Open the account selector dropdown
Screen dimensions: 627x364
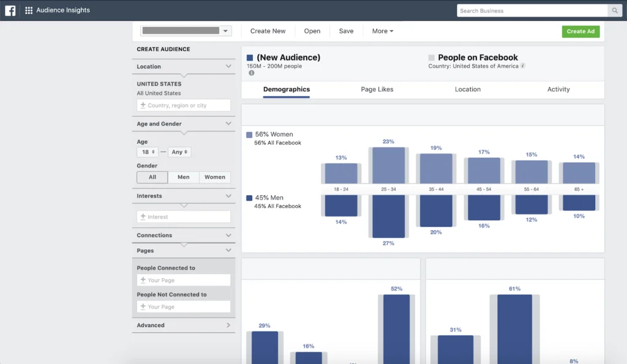186,31
